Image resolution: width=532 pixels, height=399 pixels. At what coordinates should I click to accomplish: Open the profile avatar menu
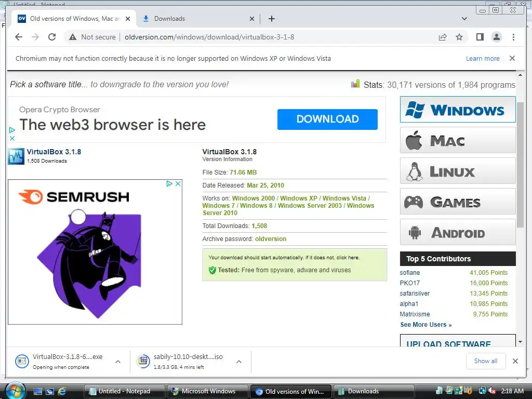(x=496, y=37)
